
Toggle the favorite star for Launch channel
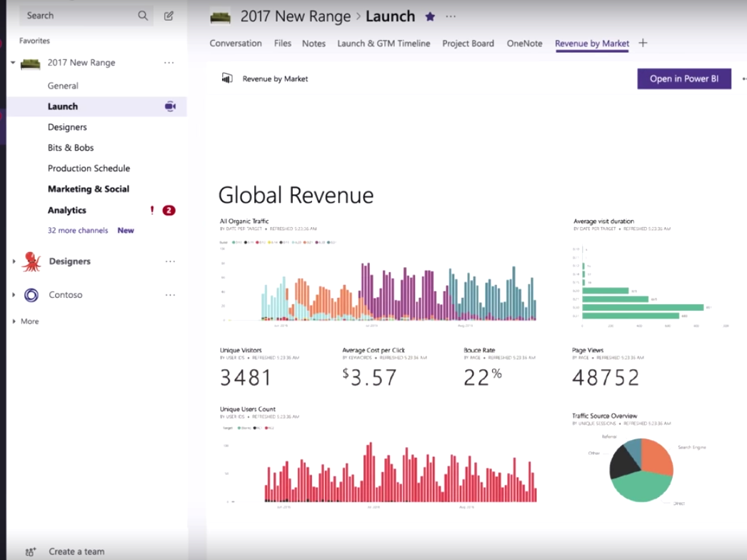point(430,16)
